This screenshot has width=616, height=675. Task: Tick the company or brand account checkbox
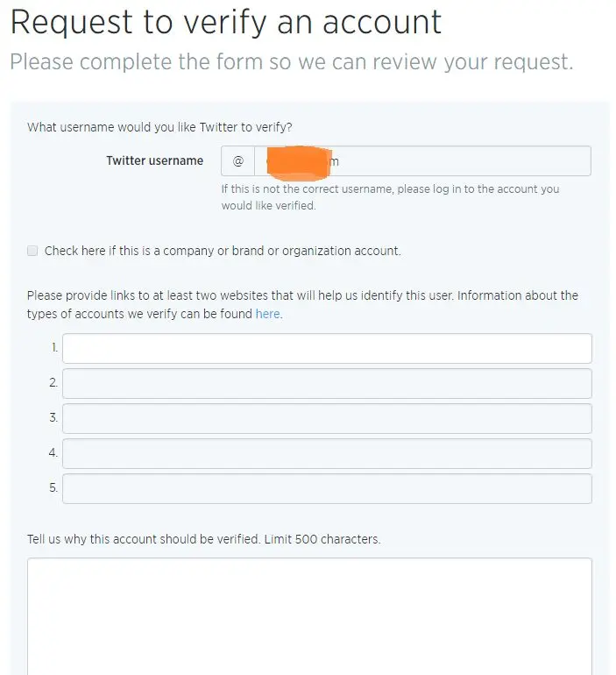point(32,251)
